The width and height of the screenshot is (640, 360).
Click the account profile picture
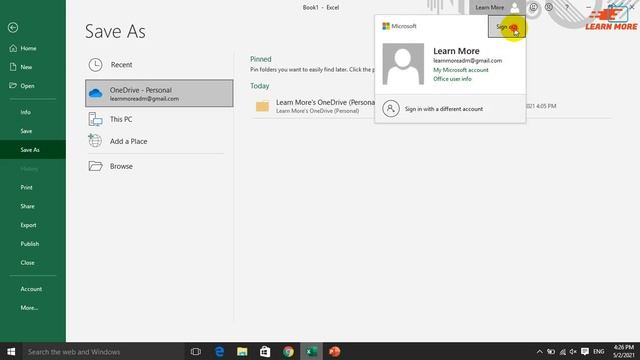(x=403, y=64)
